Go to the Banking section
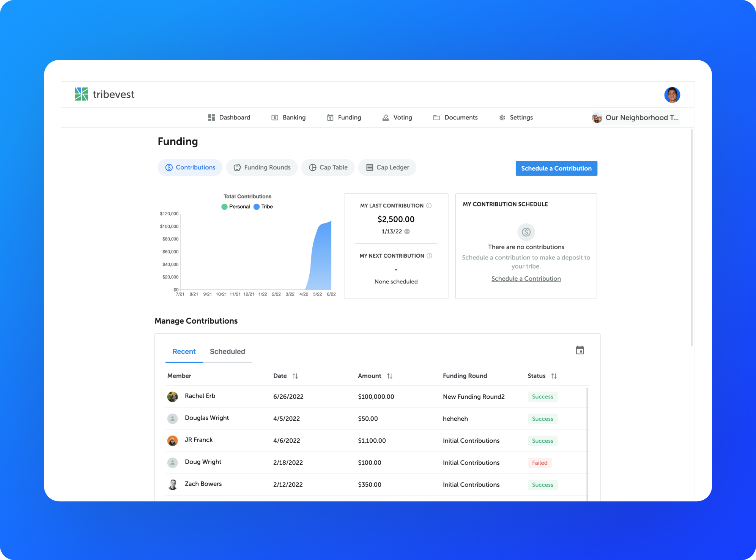Image resolution: width=756 pixels, height=560 pixels. [288, 118]
